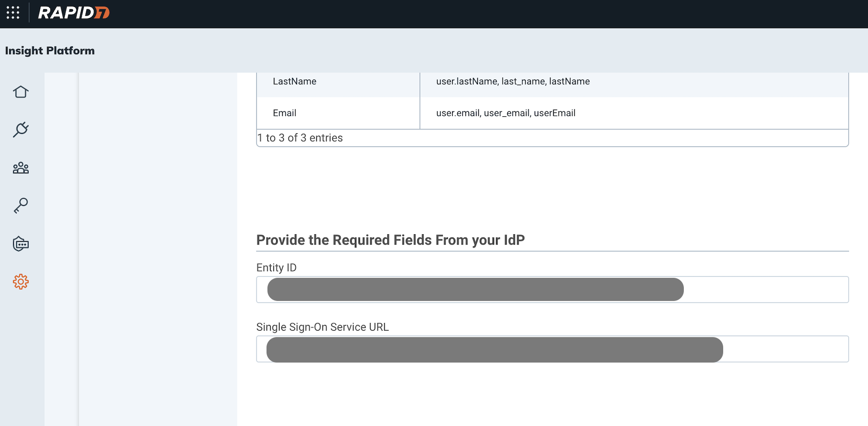868x426 pixels.
Task: Click the Rapid7 logo
Action: tap(74, 13)
